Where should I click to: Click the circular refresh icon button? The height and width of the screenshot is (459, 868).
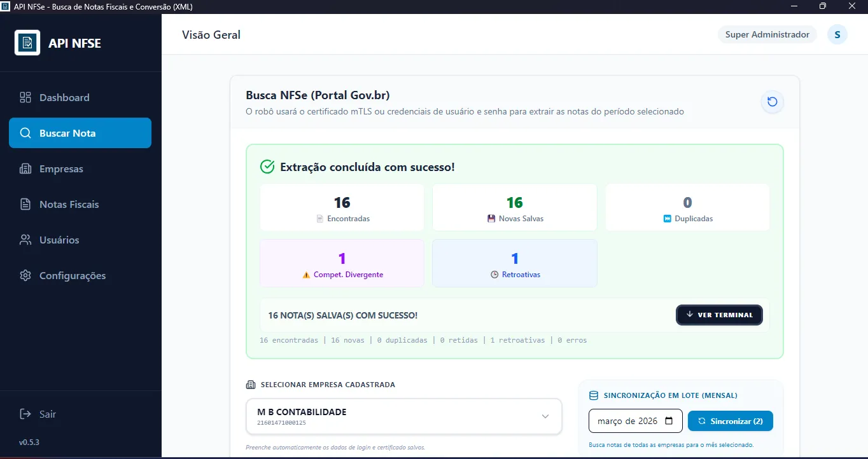773,102
